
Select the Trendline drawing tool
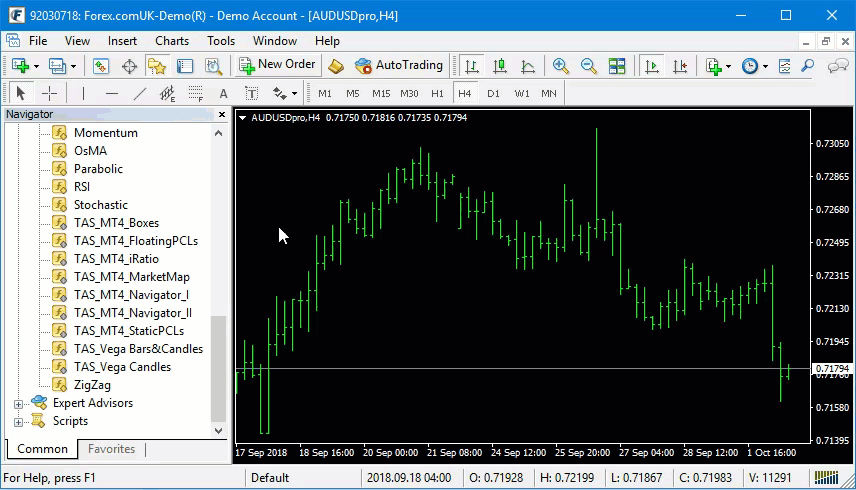[140, 93]
